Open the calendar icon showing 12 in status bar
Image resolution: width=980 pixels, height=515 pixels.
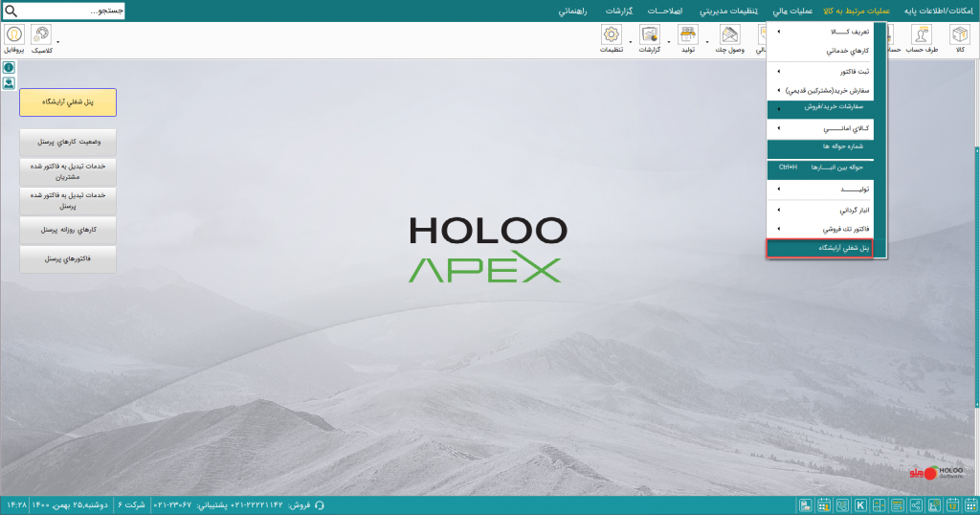(x=952, y=505)
